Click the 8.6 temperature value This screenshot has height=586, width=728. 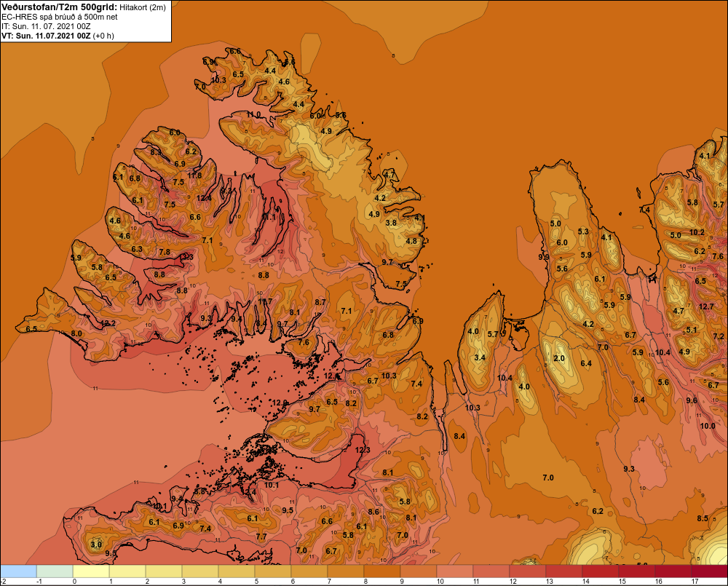(373, 512)
